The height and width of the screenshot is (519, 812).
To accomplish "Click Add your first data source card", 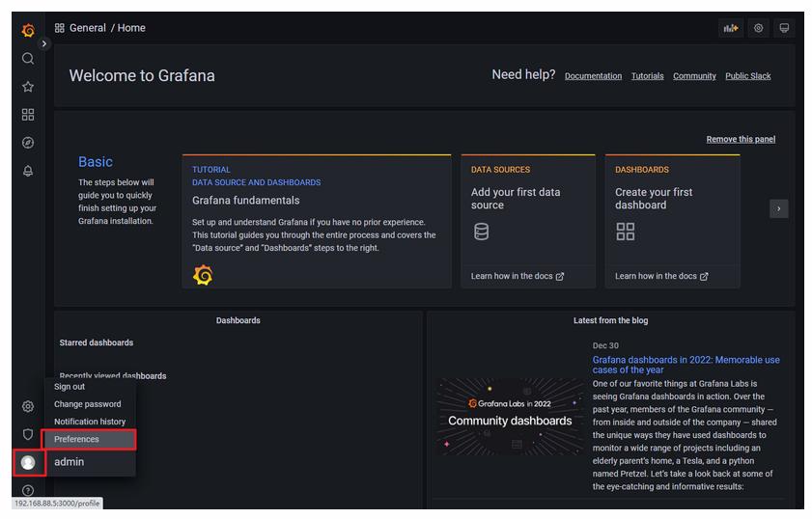I will point(528,222).
